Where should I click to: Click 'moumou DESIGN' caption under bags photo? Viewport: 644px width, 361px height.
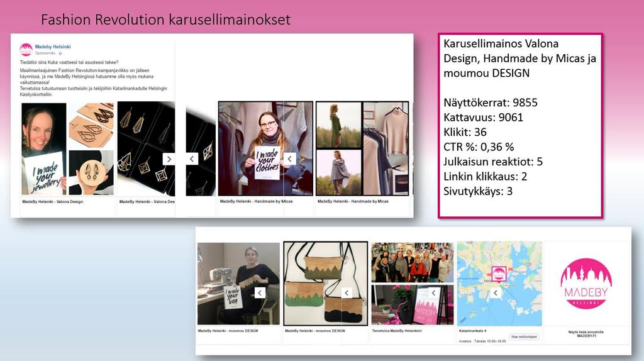pos(315,331)
